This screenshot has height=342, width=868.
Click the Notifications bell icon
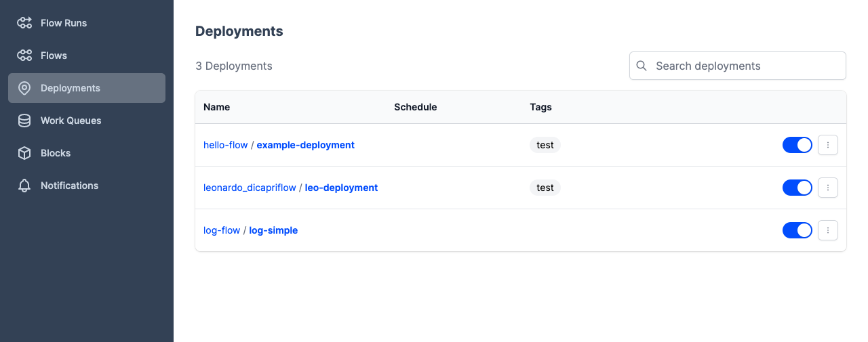[x=24, y=186]
